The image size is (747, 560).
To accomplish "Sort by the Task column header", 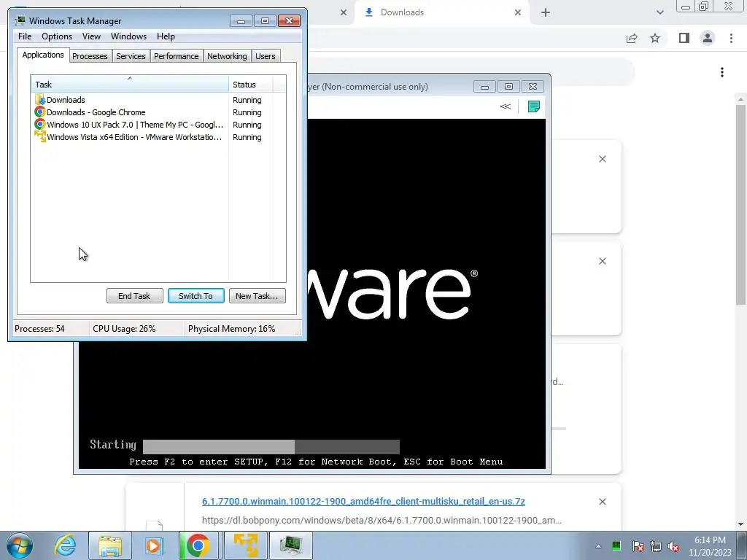I will tap(130, 85).
